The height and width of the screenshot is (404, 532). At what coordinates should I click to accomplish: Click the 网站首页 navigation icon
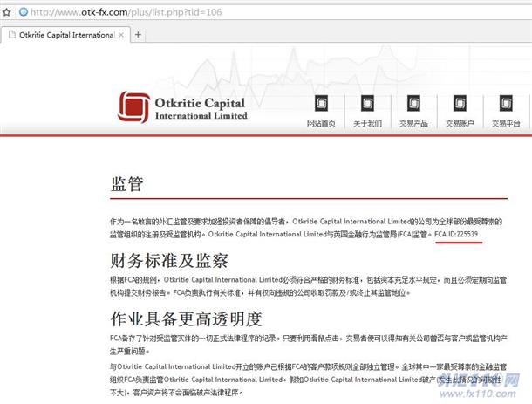click(x=321, y=103)
